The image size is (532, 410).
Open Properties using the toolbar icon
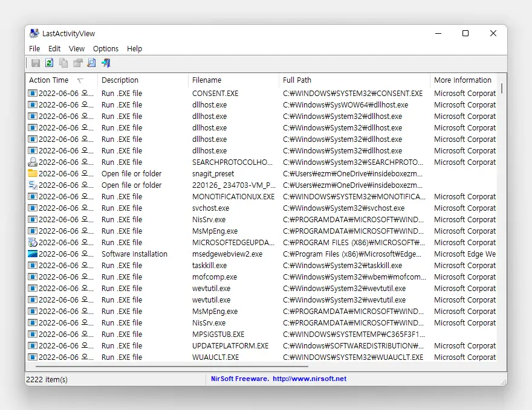point(77,63)
